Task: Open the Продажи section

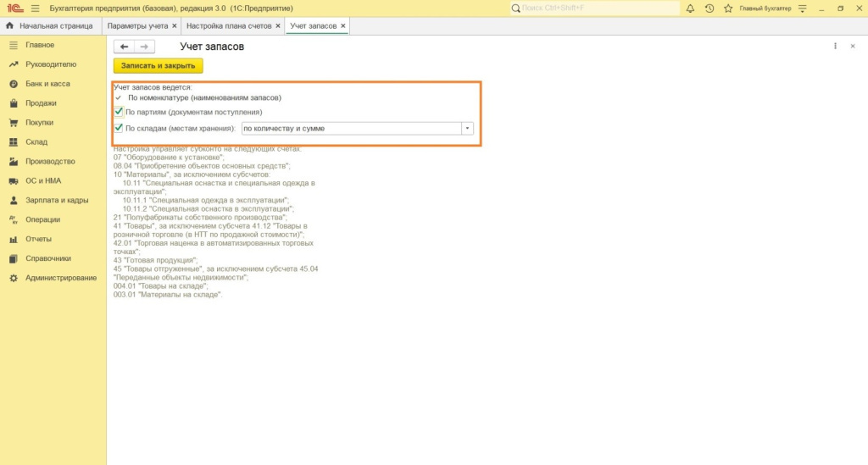Action: [x=41, y=103]
